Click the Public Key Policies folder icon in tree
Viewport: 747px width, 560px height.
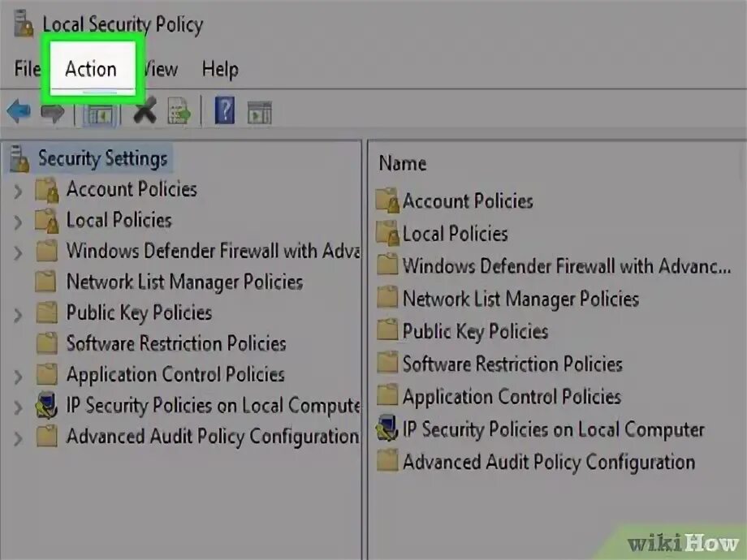coord(47,312)
